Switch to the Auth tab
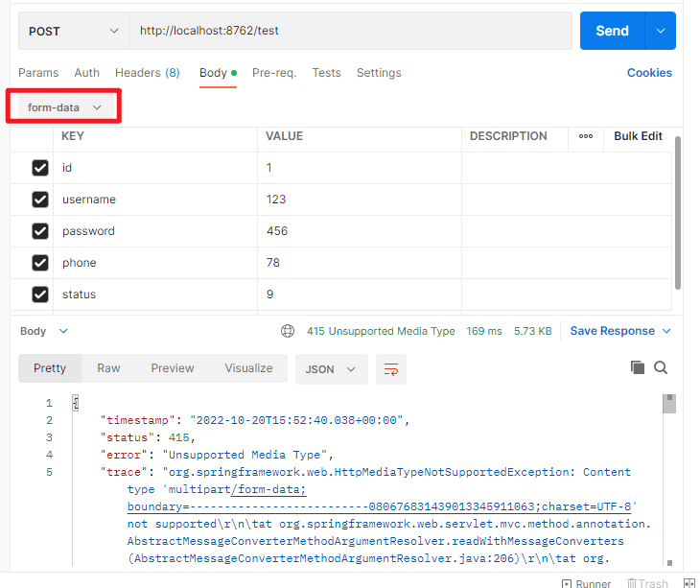The width and height of the screenshot is (700, 588). click(x=87, y=73)
